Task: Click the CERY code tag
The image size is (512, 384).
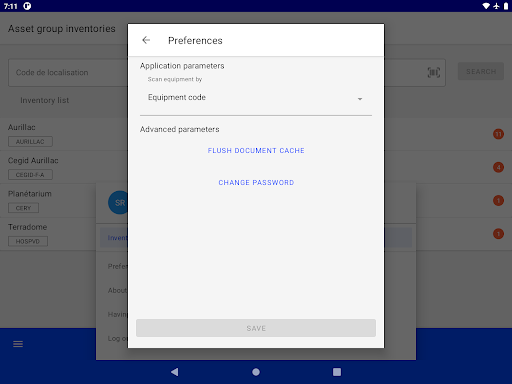Action: pyautogui.click(x=23, y=208)
